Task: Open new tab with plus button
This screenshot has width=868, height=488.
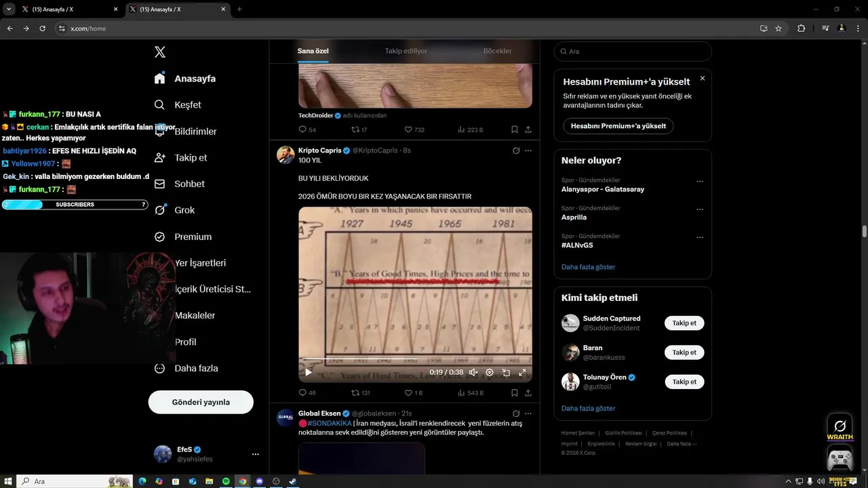Action: (x=239, y=9)
